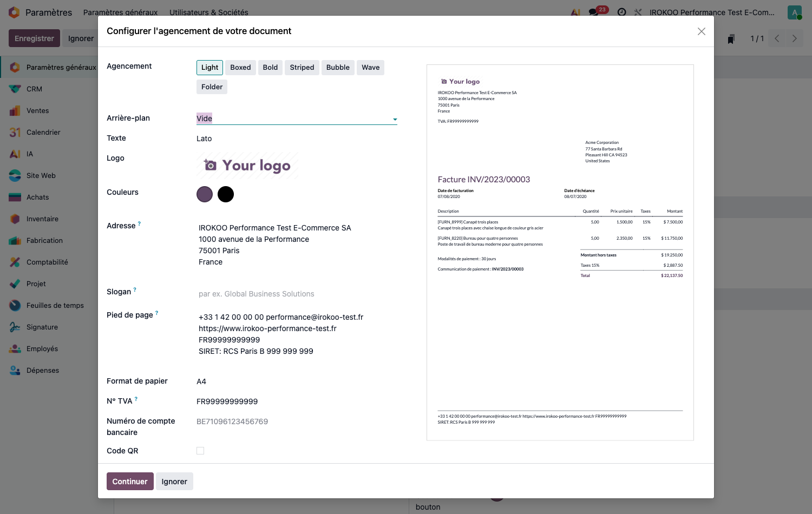Click the Enregistrer button
The image size is (812, 514).
tap(34, 38)
